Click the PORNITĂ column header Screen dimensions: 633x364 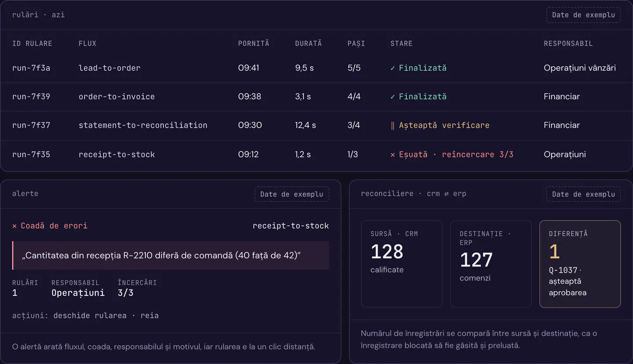pyautogui.click(x=254, y=43)
